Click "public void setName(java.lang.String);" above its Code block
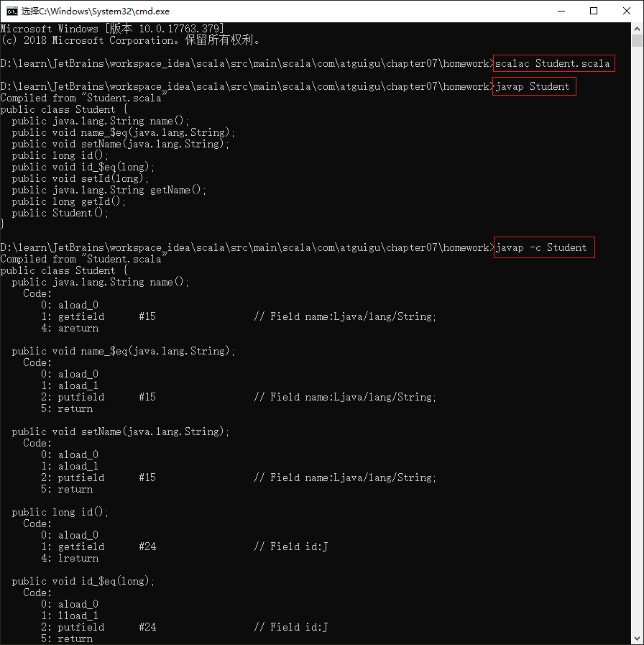 (121, 431)
